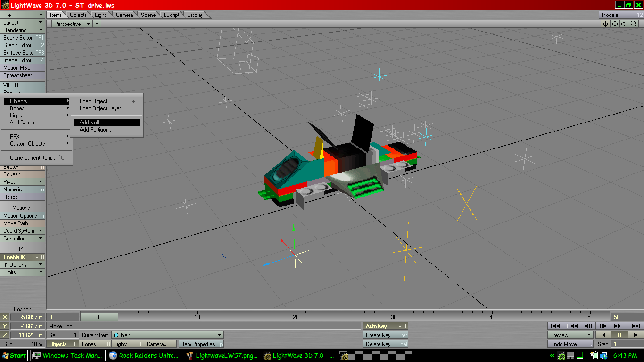Choose Add Partigon menu entry

click(x=107, y=130)
